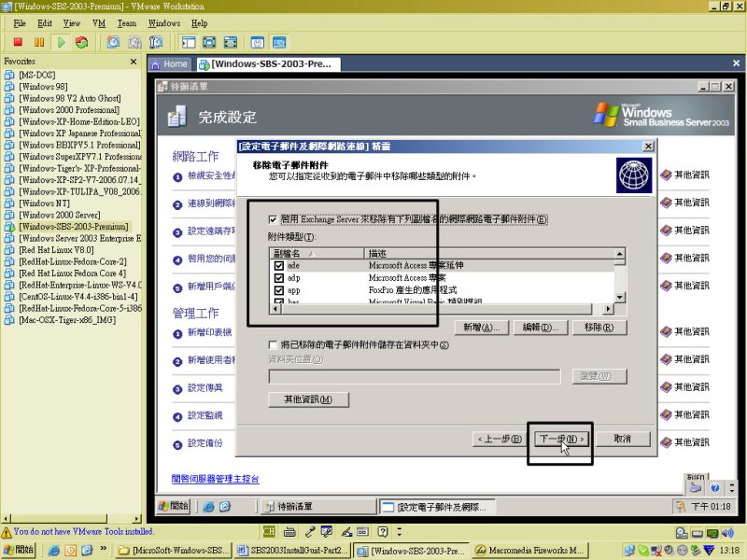Switch to the Home tab

(x=170, y=63)
